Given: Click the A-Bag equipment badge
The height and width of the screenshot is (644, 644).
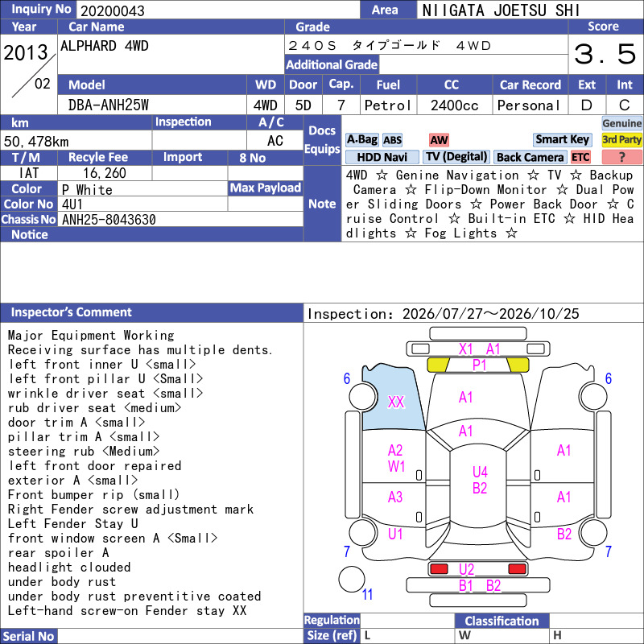Looking at the screenshot, I should coord(361,140).
